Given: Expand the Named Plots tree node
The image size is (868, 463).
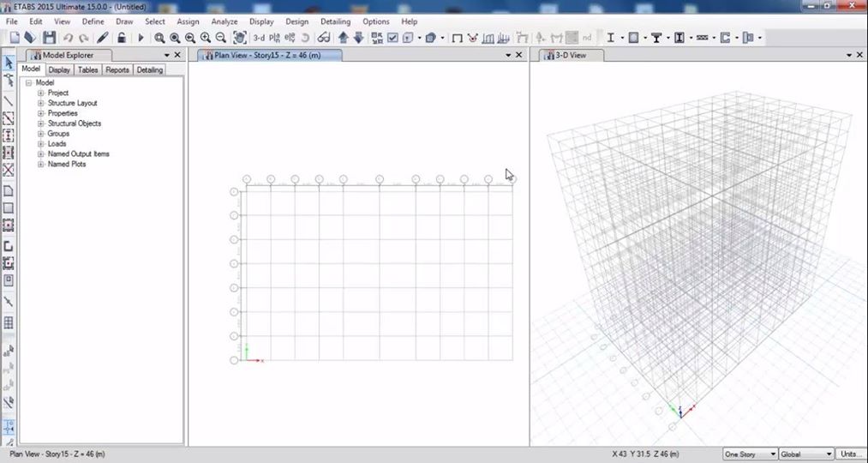Looking at the screenshot, I should click(40, 164).
